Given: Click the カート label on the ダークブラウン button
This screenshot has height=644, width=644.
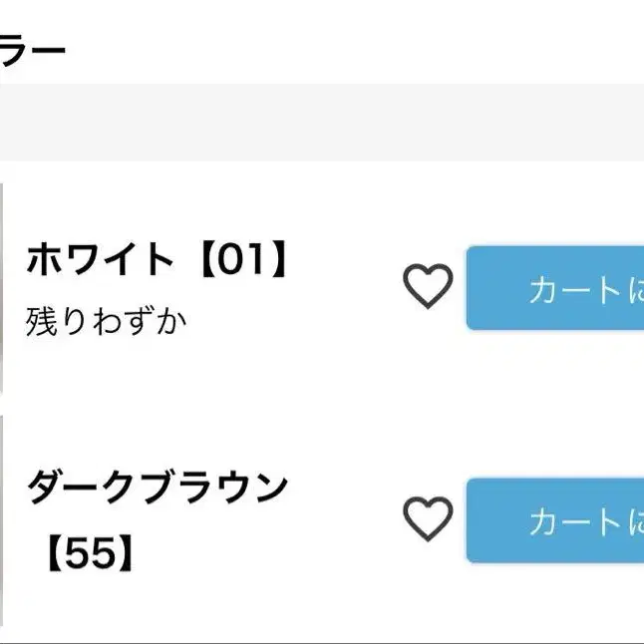Looking at the screenshot, I should click(x=575, y=521).
